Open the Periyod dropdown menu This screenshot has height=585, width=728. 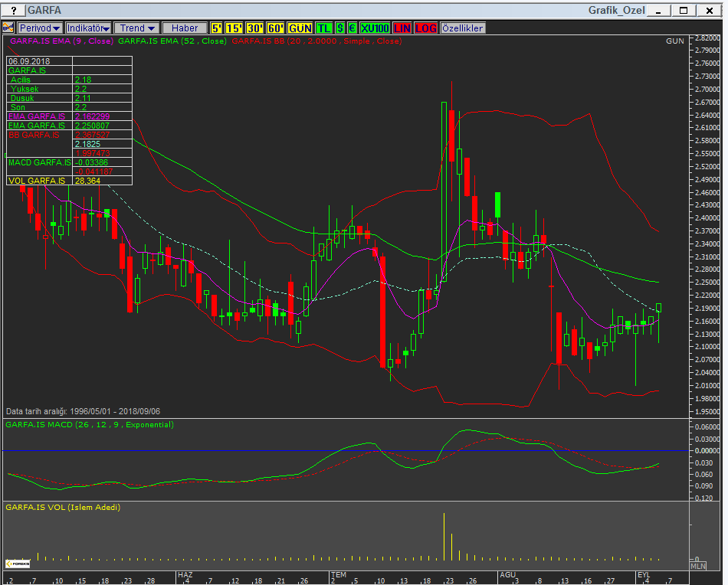pyautogui.click(x=40, y=28)
